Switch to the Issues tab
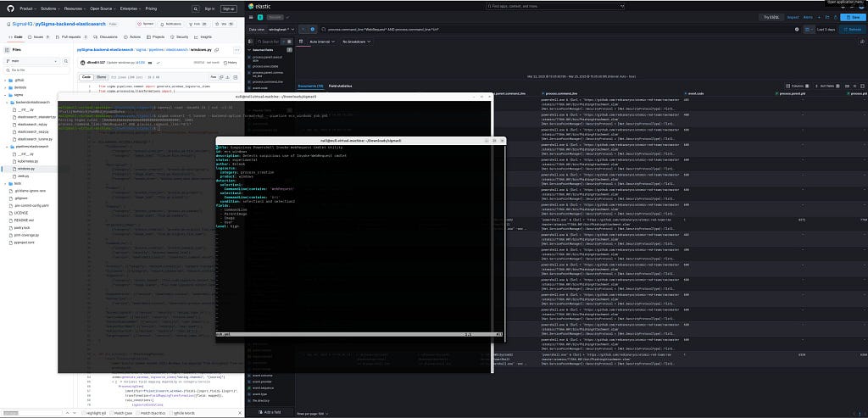The image size is (868, 418). [x=40, y=36]
